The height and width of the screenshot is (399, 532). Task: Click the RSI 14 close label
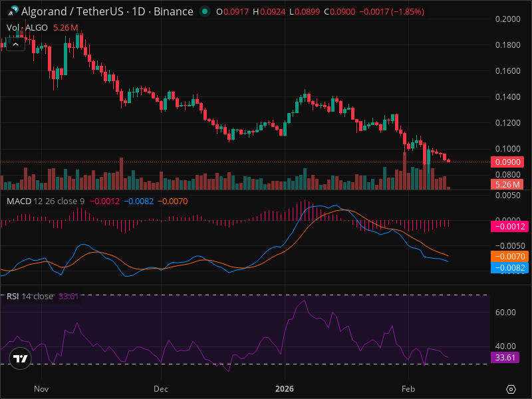pyautogui.click(x=30, y=296)
